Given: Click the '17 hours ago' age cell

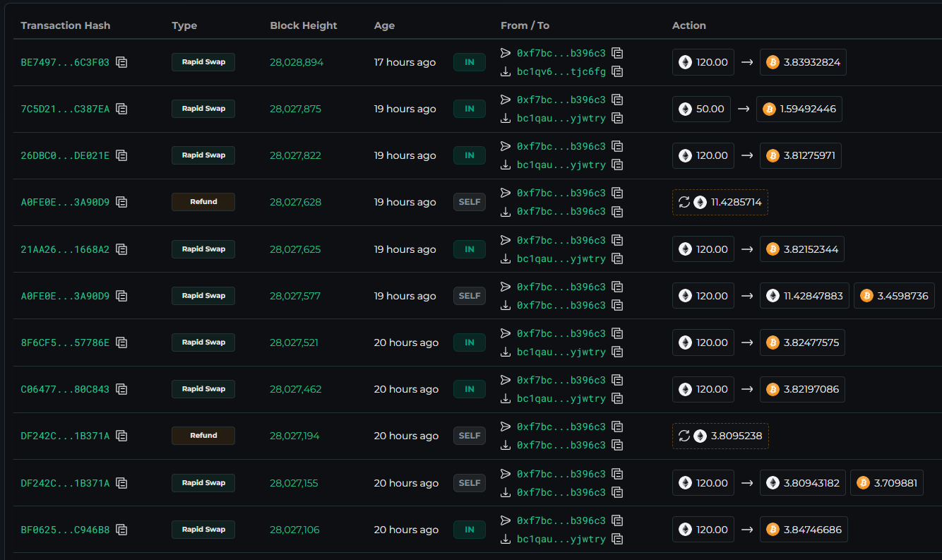Looking at the screenshot, I should (x=405, y=62).
